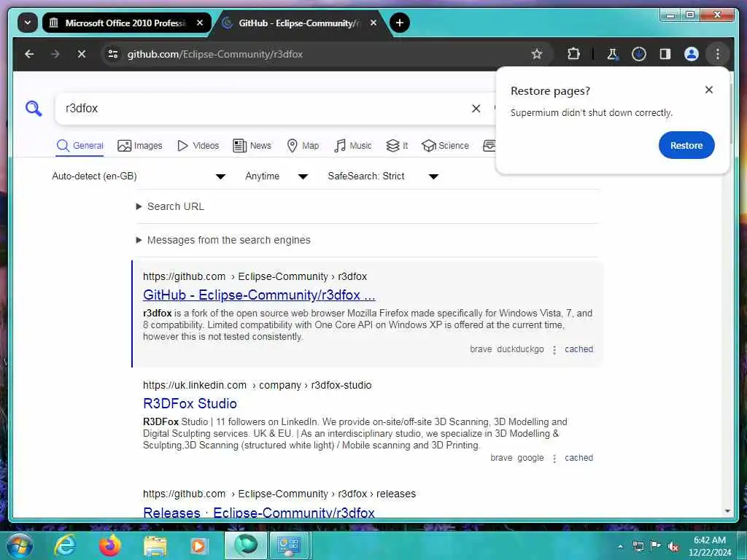
Task: Open options menu for R3DFox Studio result
Action: click(x=554, y=459)
